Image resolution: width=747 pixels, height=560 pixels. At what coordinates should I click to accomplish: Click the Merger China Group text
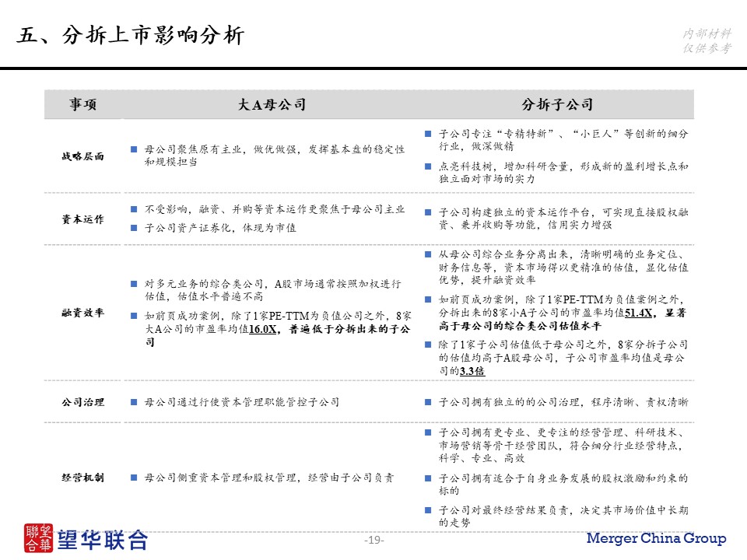655,538
